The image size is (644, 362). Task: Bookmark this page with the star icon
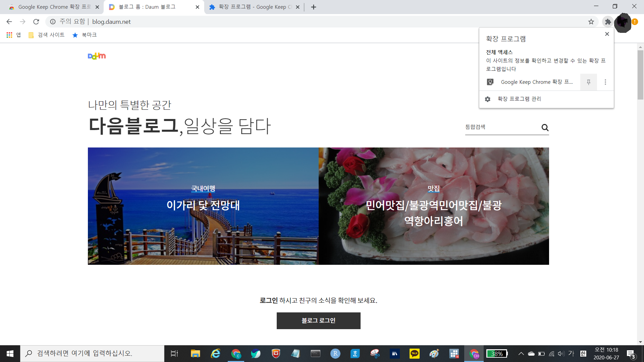click(x=591, y=22)
